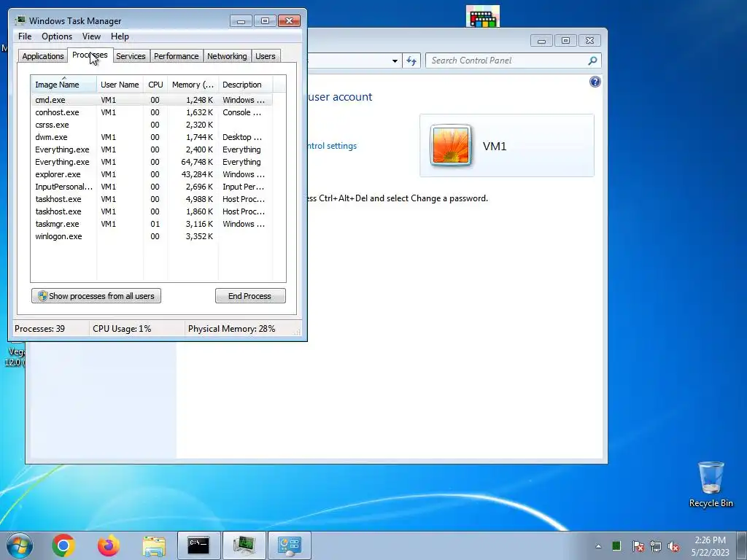Select taskhost.exe using 4,988 K
The height and width of the screenshot is (560, 747).
pos(152,199)
